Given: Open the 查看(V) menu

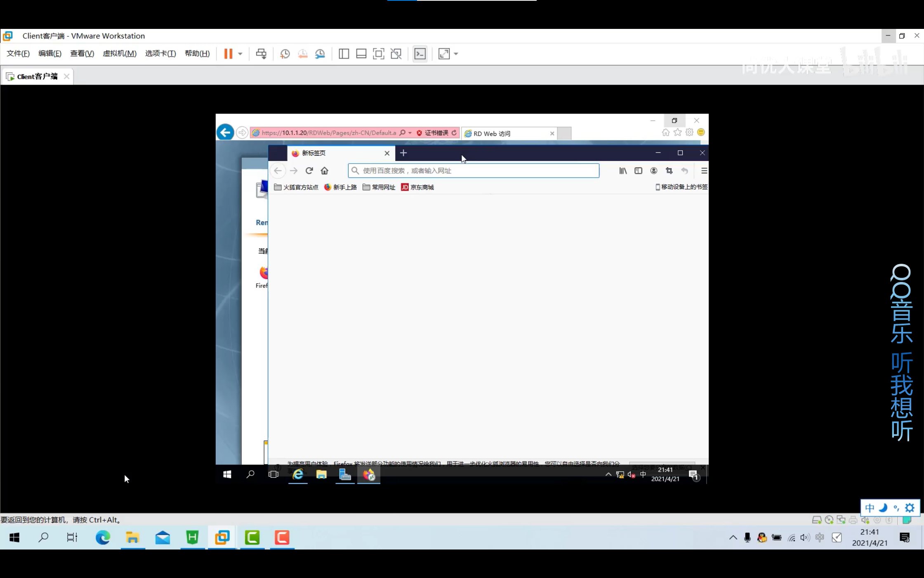Looking at the screenshot, I should tap(82, 53).
